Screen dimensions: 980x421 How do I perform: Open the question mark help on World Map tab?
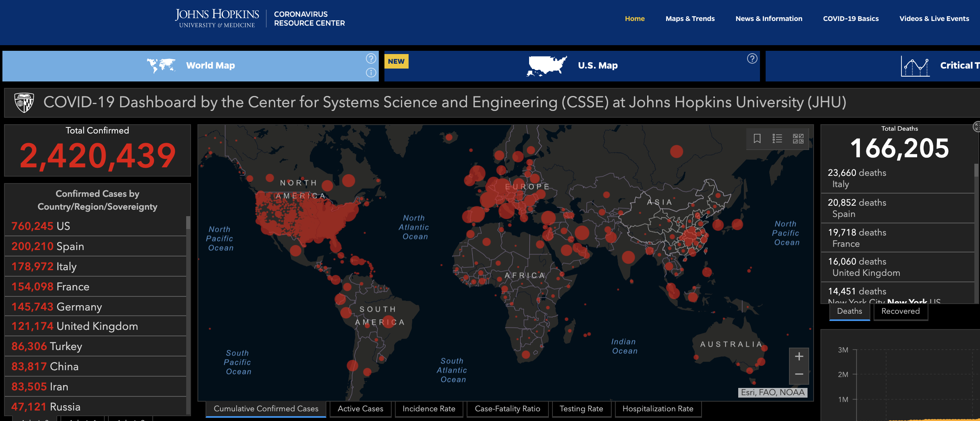371,58
